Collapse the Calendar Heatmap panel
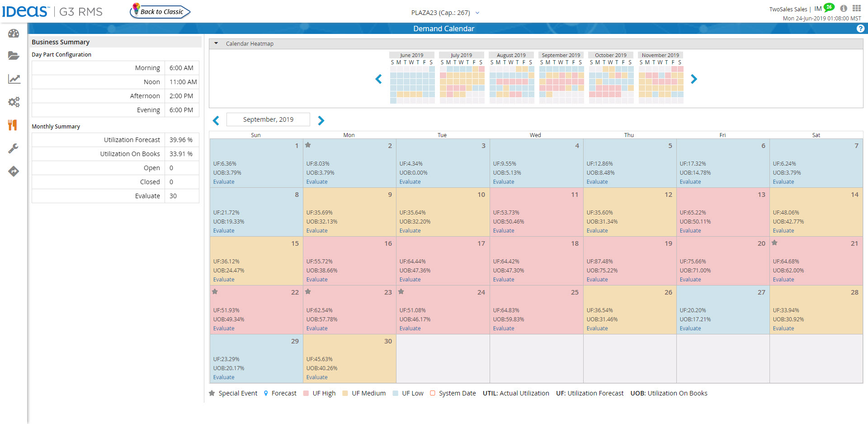Viewport: 868px width, 424px height. tap(216, 43)
